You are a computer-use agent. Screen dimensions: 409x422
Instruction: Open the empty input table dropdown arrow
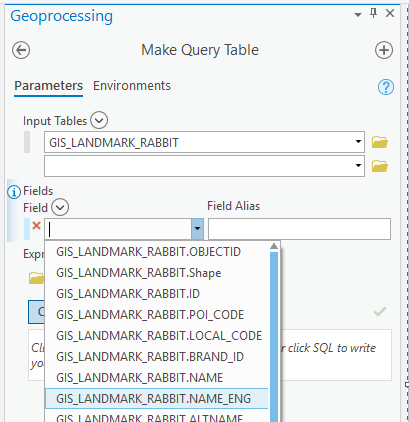pyautogui.click(x=358, y=165)
